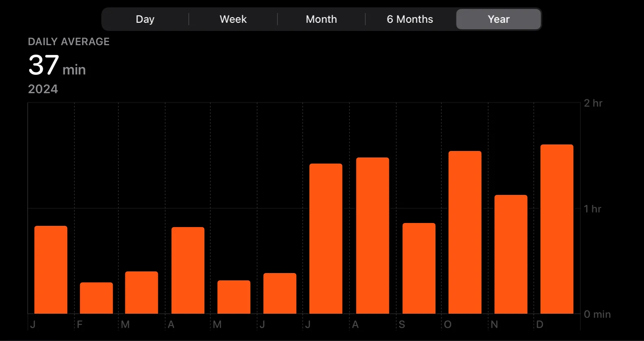Select the tallest December bar
Screen dimensions: 644x341
click(557, 229)
